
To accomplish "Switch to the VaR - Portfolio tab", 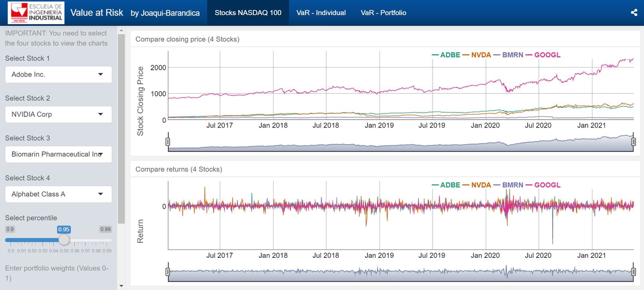I will [x=384, y=12].
